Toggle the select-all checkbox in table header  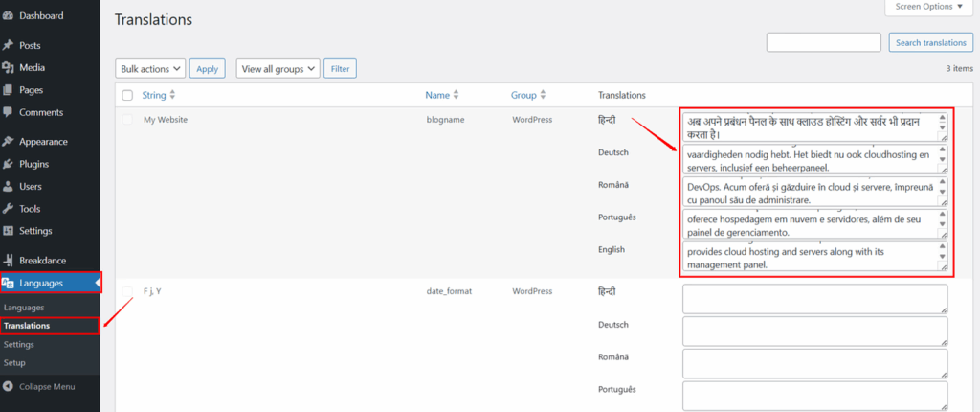pos(127,95)
